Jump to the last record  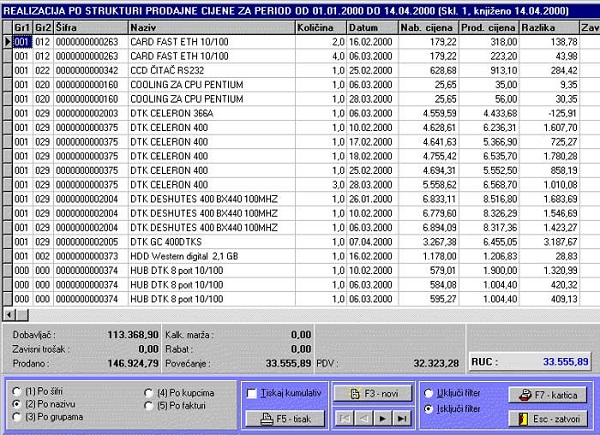tap(402, 419)
